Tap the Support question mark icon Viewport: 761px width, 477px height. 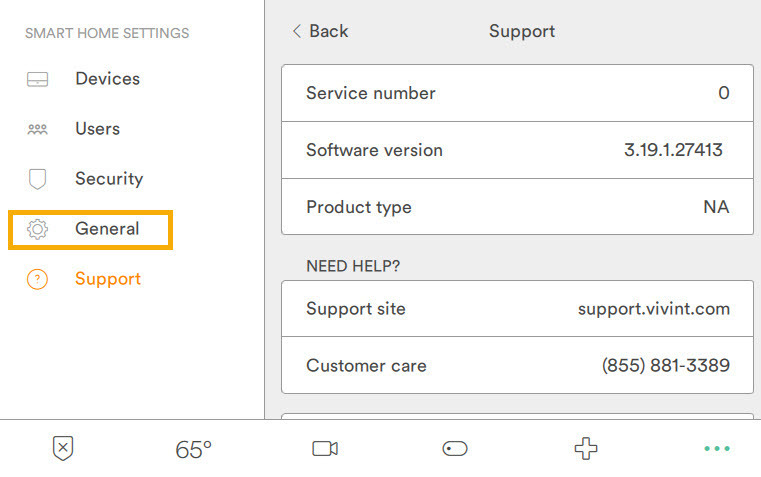click(x=37, y=279)
